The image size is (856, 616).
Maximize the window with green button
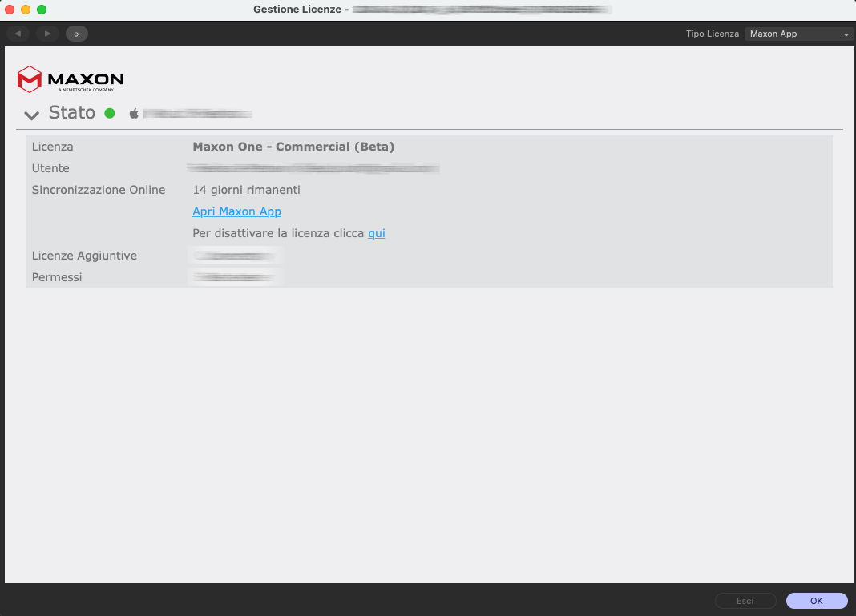pos(42,10)
